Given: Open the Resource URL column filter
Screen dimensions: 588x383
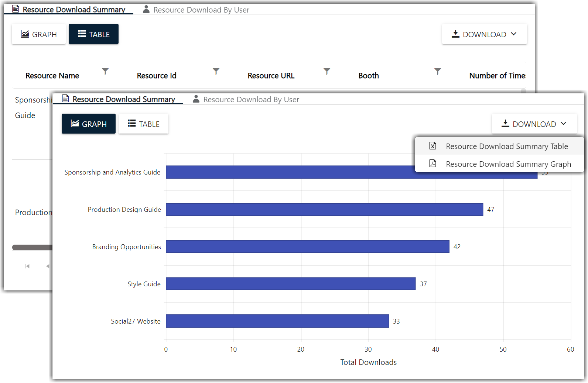Looking at the screenshot, I should 327,71.
